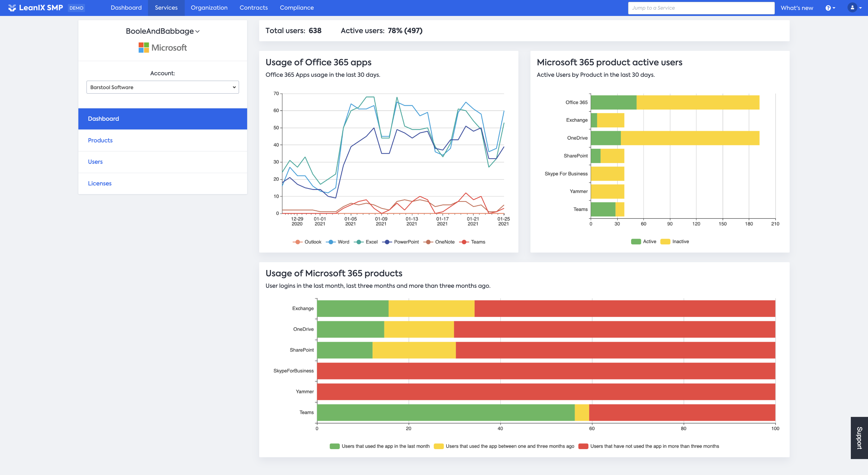Open the Barstool Software account dropdown

point(162,87)
